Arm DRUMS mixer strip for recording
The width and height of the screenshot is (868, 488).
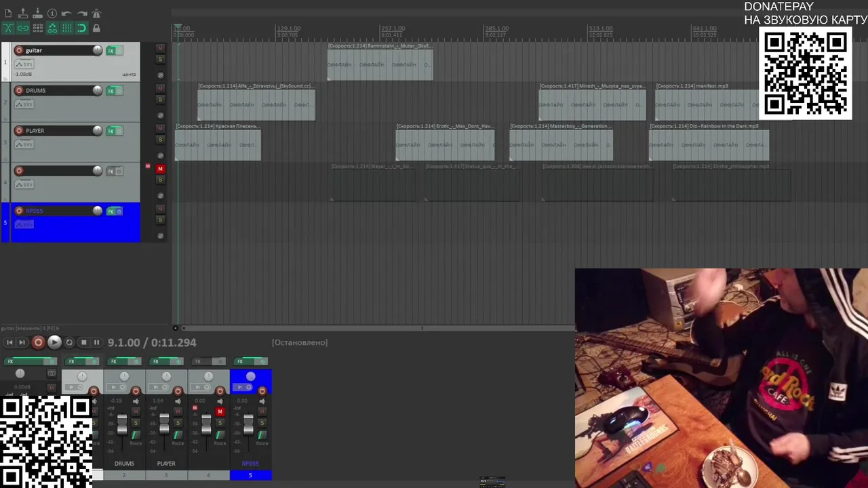click(136, 391)
